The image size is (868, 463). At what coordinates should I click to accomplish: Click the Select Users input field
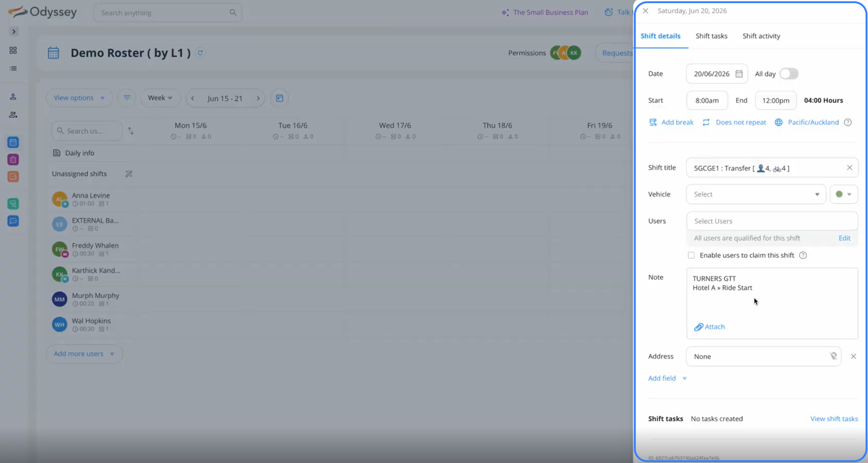[772, 221]
